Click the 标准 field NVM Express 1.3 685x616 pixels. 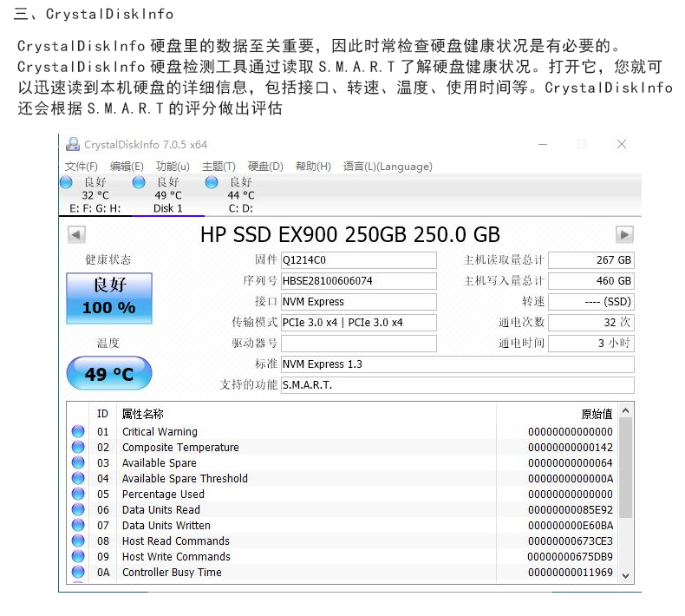click(458, 364)
